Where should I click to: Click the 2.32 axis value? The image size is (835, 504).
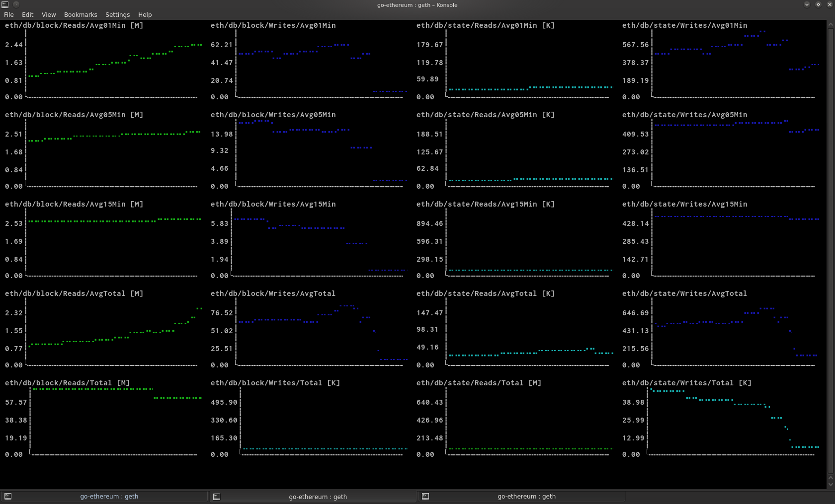(x=14, y=313)
